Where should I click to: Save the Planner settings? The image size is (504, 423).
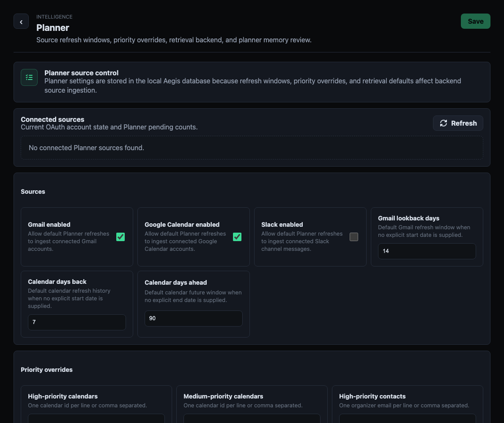tap(475, 21)
